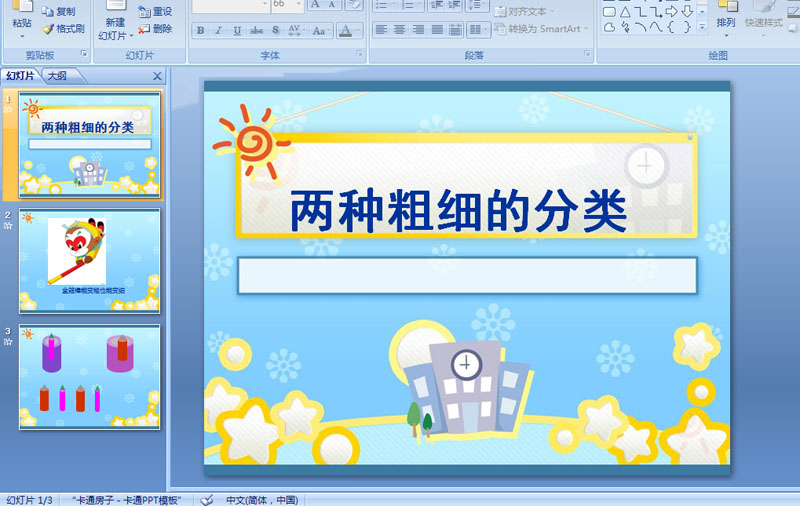Select the right arrow shape
Viewport: 800px width, 506px height.
671,11
